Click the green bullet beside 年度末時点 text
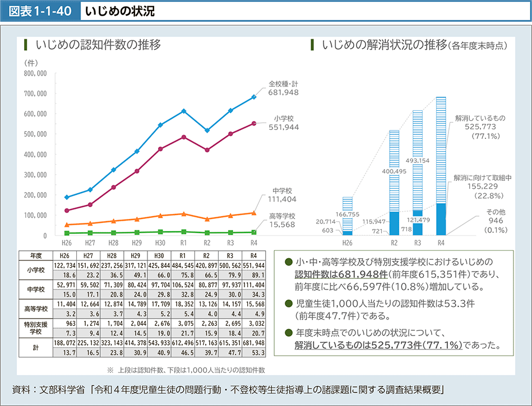532x406 pixels. [x=288, y=332]
